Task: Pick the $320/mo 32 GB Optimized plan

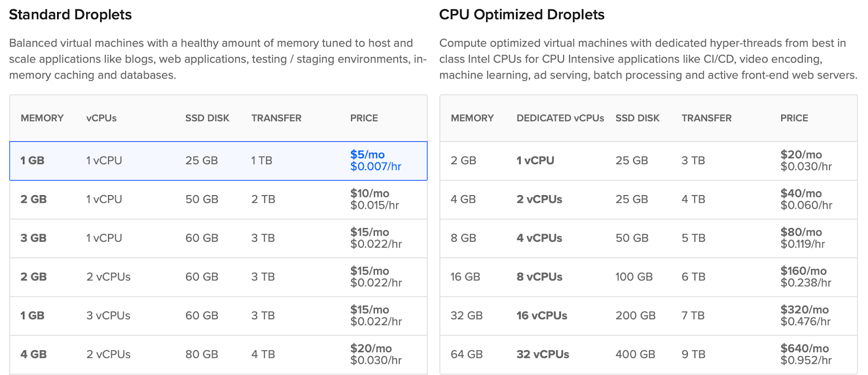Action: point(648,315)
